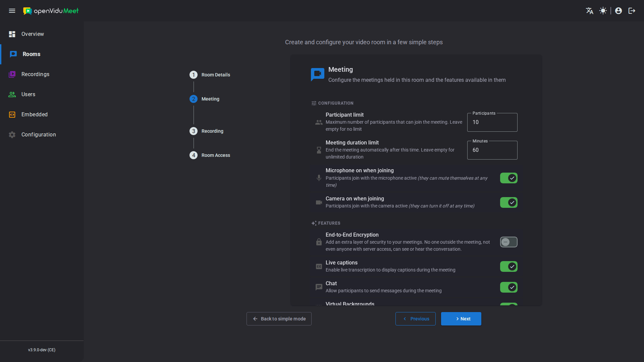The height and width of the screenshot is (362, 644).
Task: Click the End-to-End Encryption lock icon
Action: click(x=319, y=242)
